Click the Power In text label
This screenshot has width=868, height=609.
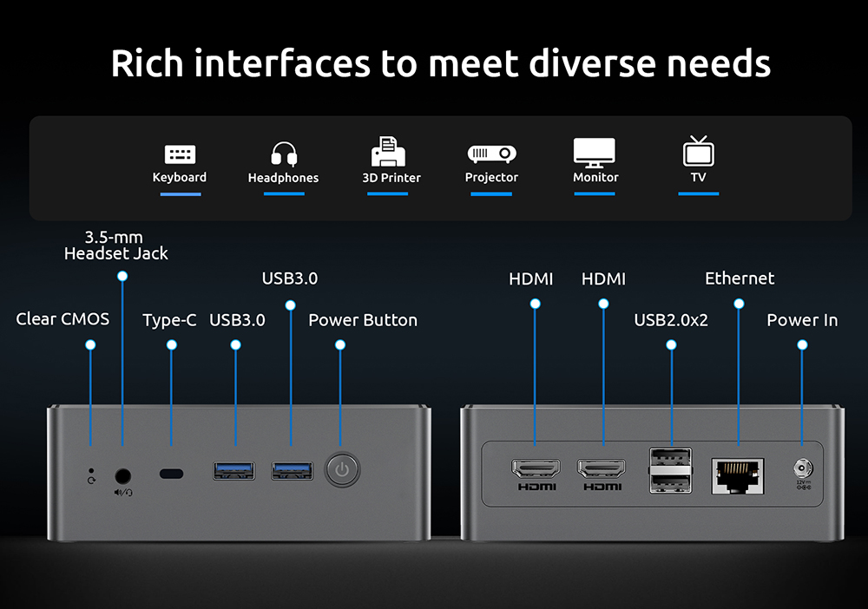(x=802, y=320)
